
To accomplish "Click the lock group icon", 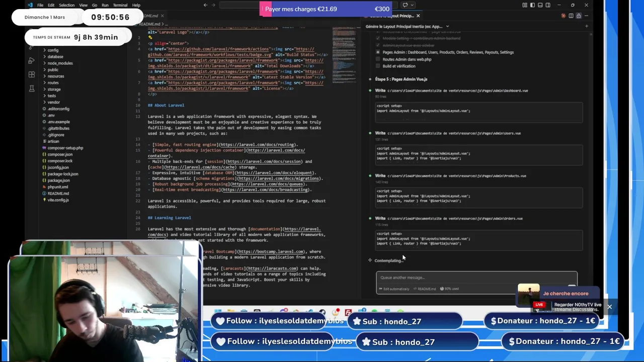I will pos(579,16).
